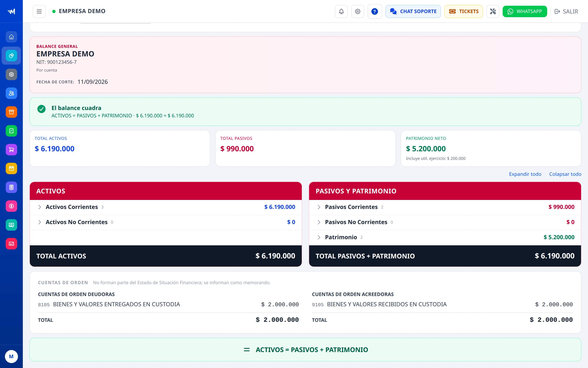The height and width of the screenshot is (368, 588).
Task: Open the tools wrench icon button
Action: pyautogui.click(x=492, y=11)
